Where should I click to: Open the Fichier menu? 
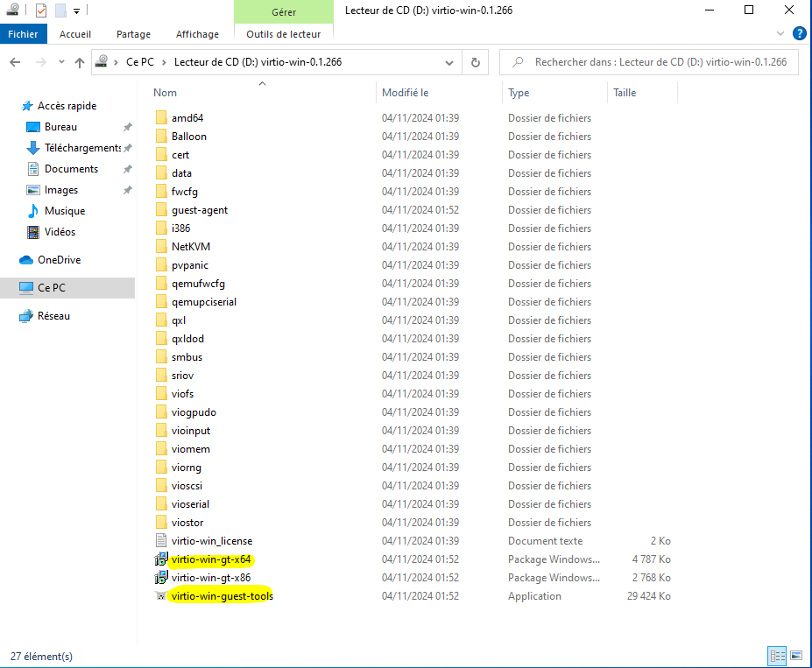click(x=24, y=34)
